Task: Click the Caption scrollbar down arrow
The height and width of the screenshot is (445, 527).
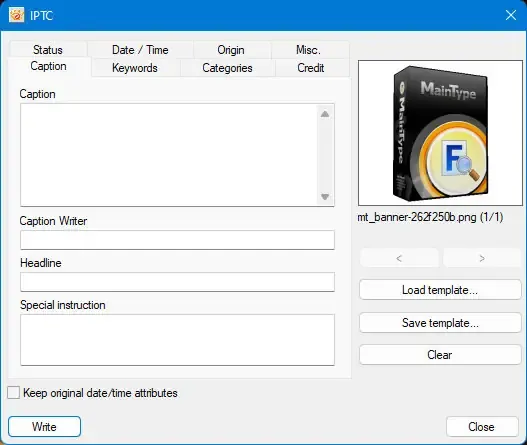Action: click(x=325, y=197)
